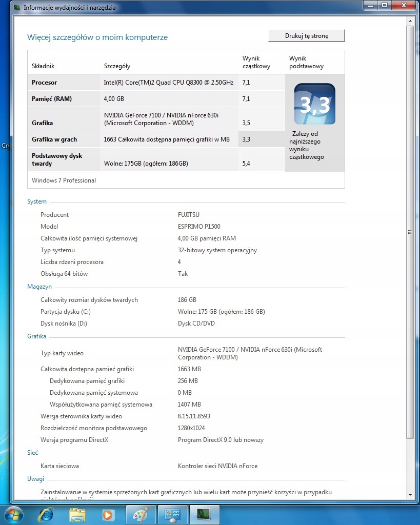Click Kontroler sieci NVIDIA nForce value
The image size is (420, 525).
pos(218,466)
